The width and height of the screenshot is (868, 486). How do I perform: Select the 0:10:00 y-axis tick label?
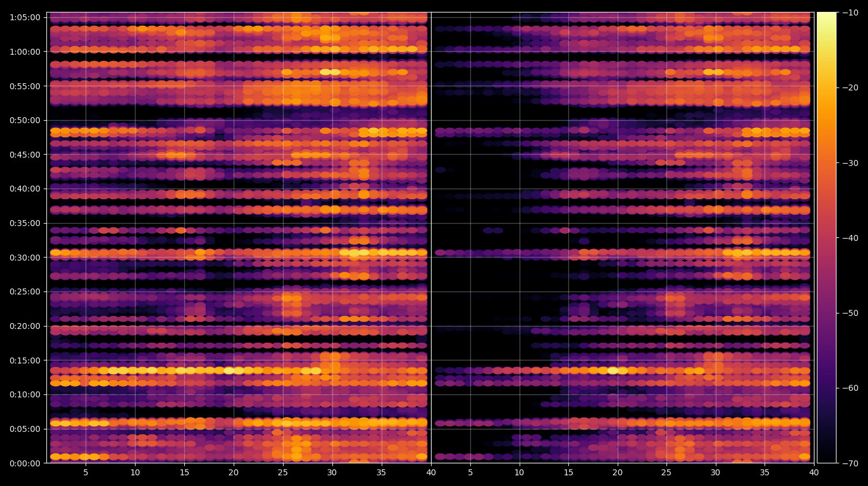click(x=25, y=394)
